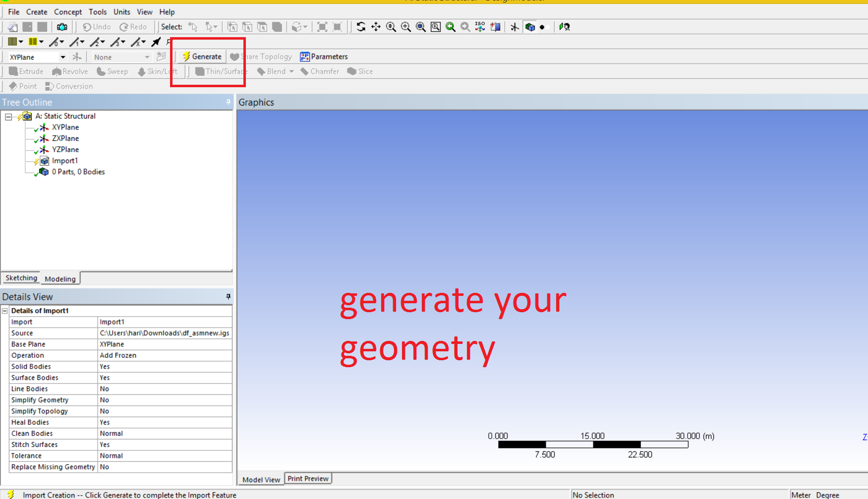Click the New Plane icon
868x499 pixels.
click(77, 56)
